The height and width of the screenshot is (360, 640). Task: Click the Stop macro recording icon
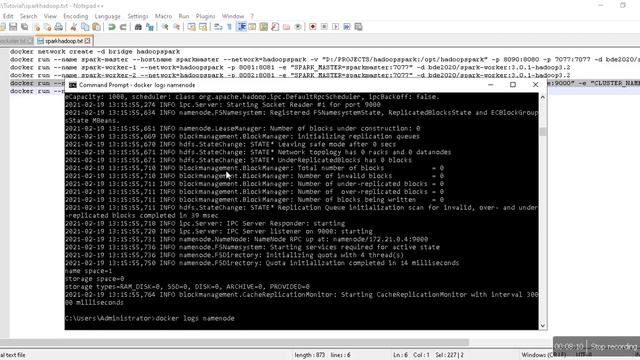tap(324, 27)
